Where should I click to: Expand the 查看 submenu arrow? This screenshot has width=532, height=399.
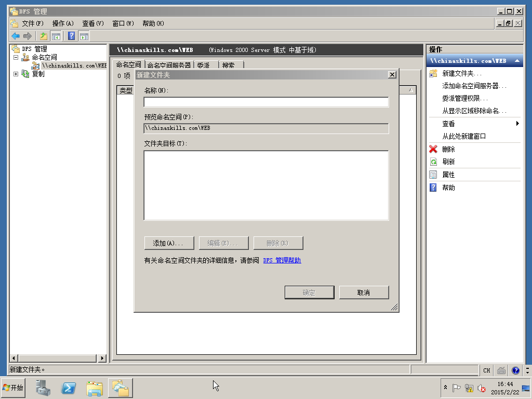(517, 124)
